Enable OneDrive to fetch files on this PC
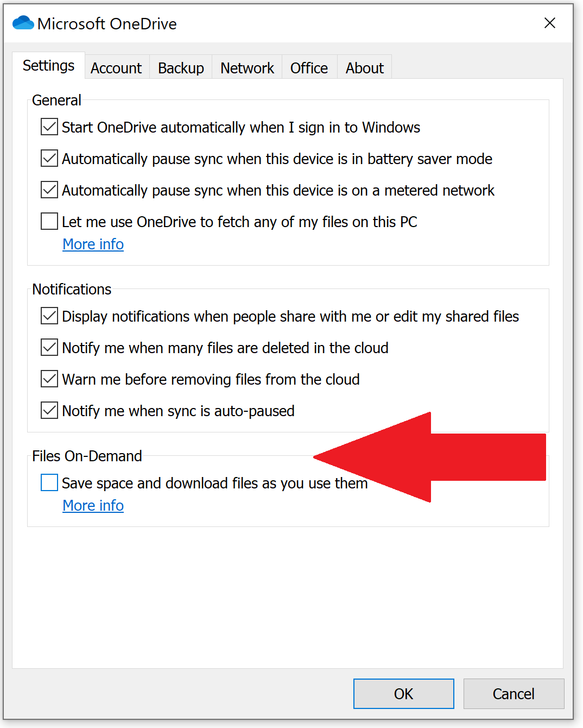Viewport: 583px width, 728px height. point(49,221)
